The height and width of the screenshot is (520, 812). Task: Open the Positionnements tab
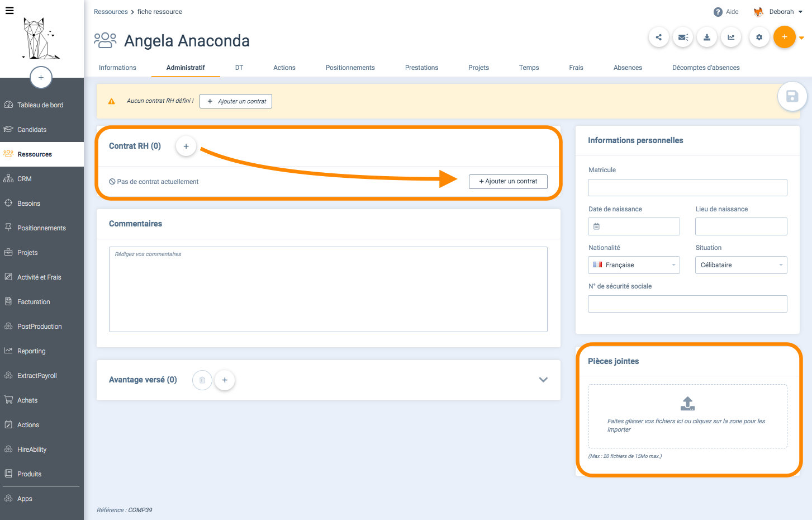[x=350, y=68]
